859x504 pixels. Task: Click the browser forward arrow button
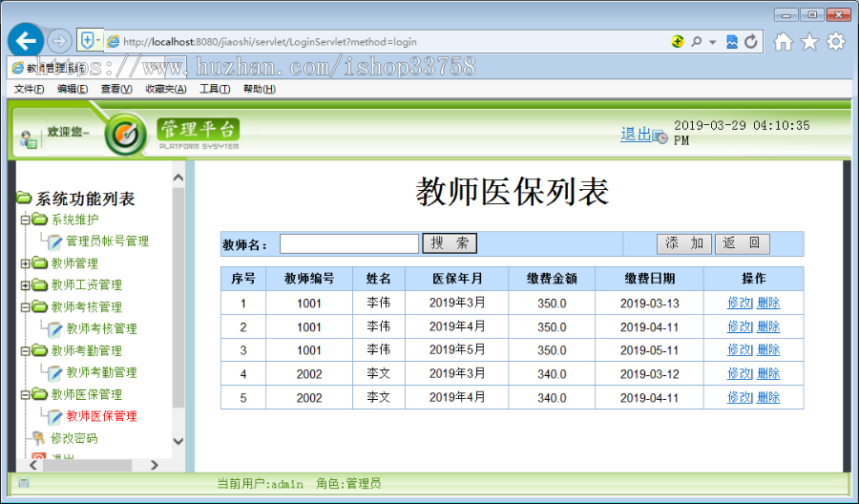click(x=59, y=41)
